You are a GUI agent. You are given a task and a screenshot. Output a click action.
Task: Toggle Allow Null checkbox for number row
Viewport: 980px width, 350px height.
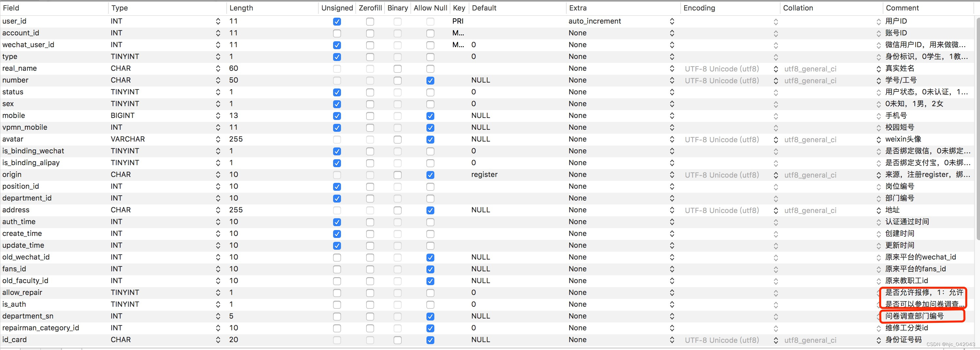click(x=430, y=81)
